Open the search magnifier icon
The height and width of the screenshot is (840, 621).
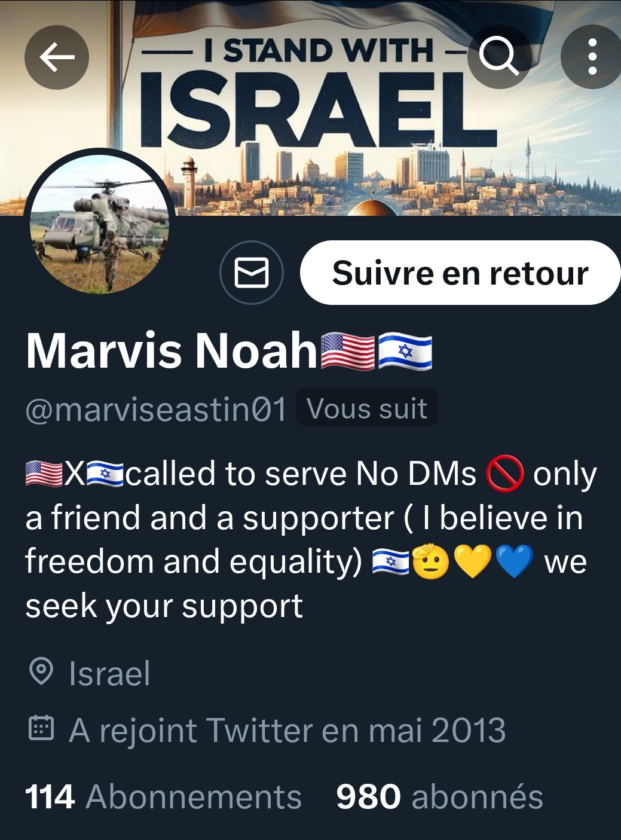tap(500, 57)
